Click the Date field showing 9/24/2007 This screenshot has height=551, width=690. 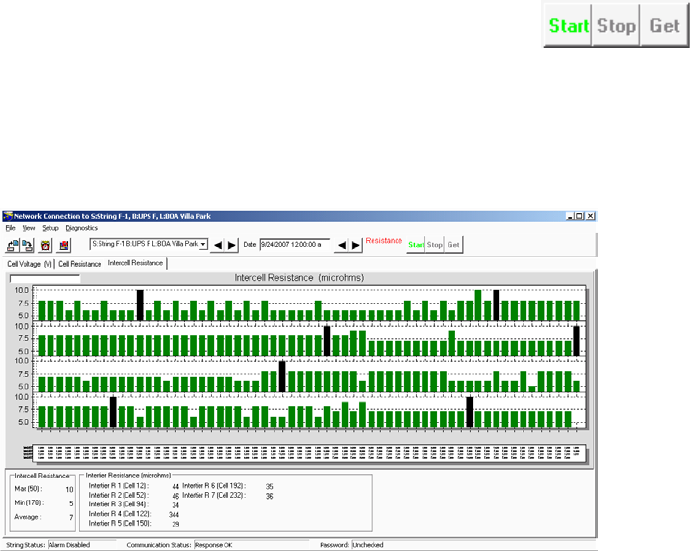(294, 245)
